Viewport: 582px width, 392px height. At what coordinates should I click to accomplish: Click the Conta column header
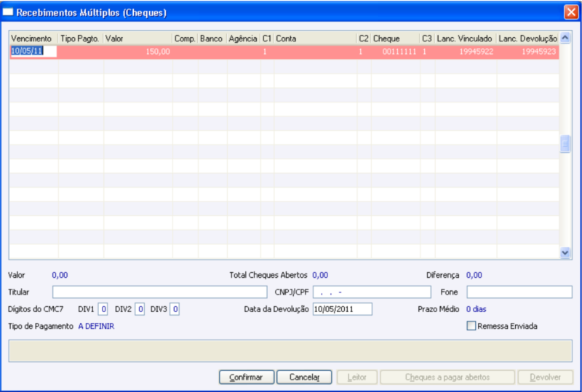click(x=316, y=39)
